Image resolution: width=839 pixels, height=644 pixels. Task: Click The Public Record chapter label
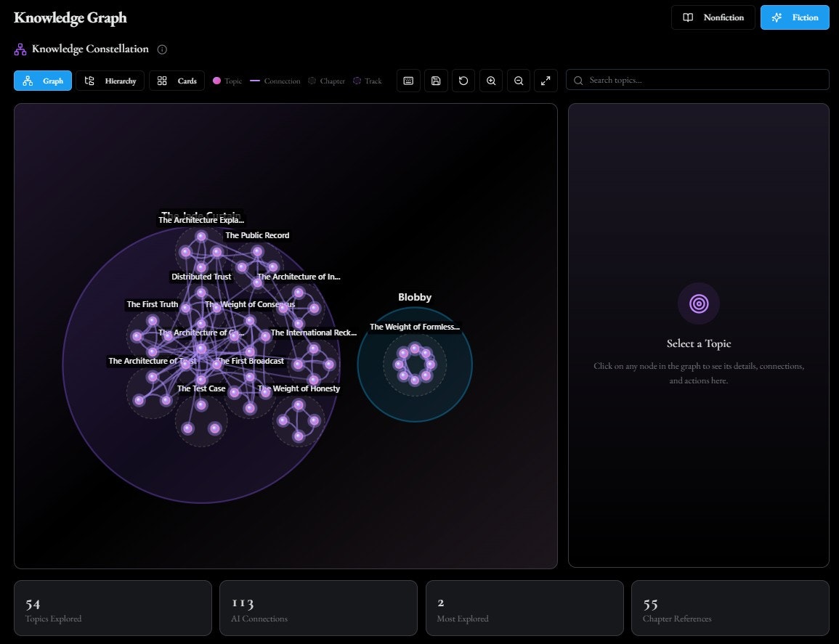click(x=257, y=235)
